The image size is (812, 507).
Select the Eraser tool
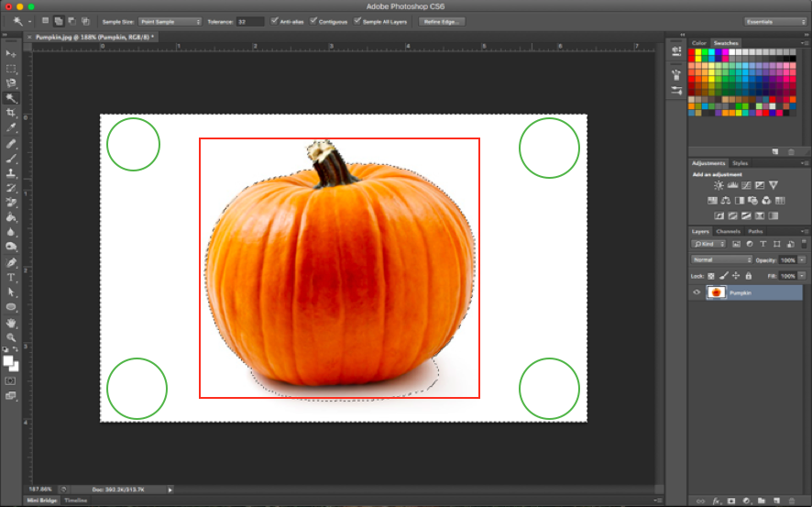point(11,203)
